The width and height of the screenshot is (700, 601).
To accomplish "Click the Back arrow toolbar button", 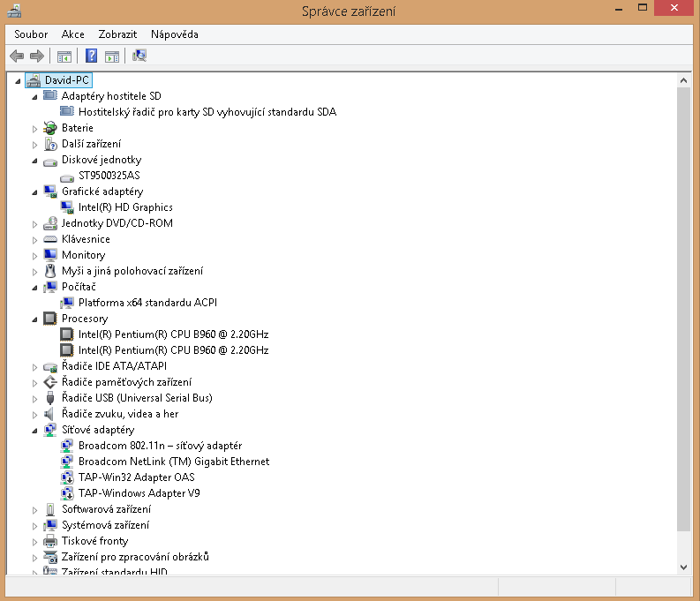I will coord(17,56).
